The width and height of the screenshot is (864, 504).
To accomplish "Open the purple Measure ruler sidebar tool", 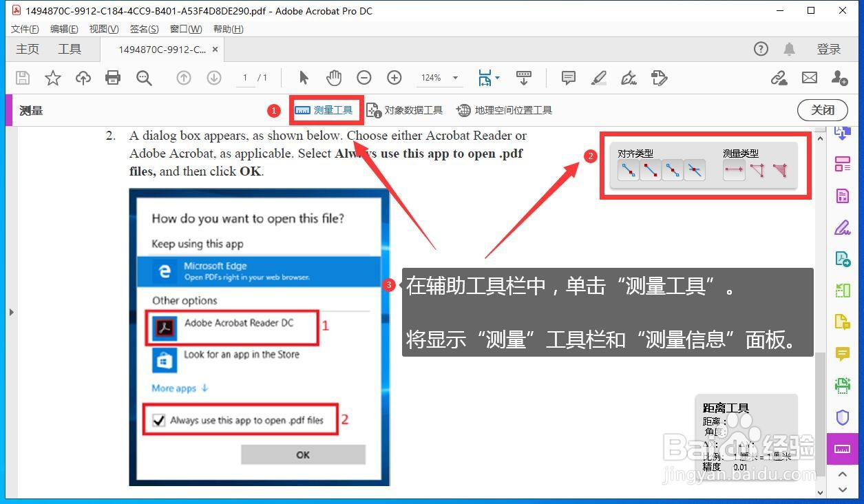I will pos(843,449).
